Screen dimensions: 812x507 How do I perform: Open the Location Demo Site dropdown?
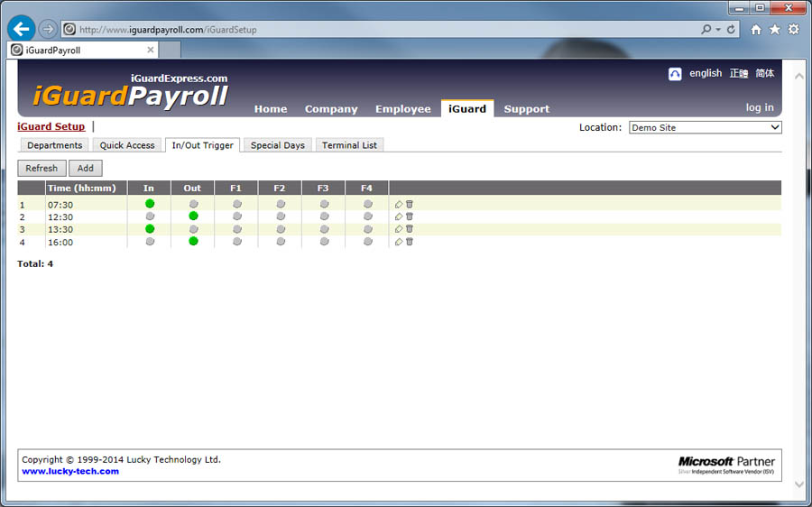(x=705, y=127)
